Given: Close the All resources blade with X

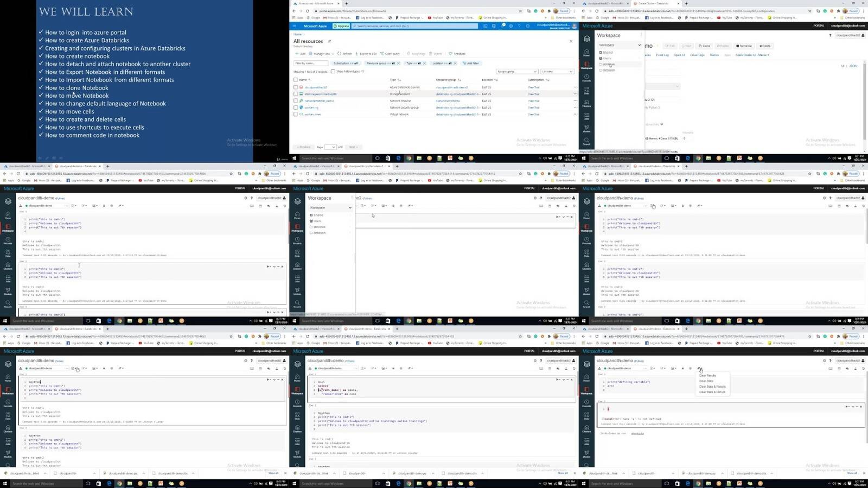Looking at the screenshot, I should click(x=571, y=41).
